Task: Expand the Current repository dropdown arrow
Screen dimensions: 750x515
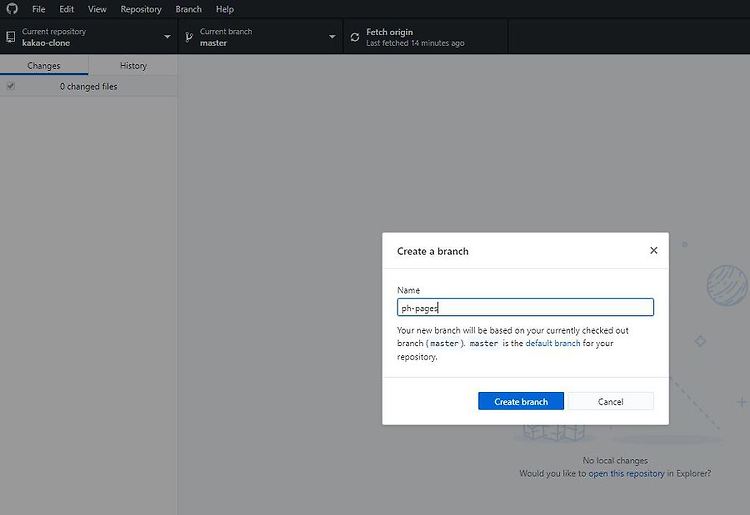Action: point(167,37)
